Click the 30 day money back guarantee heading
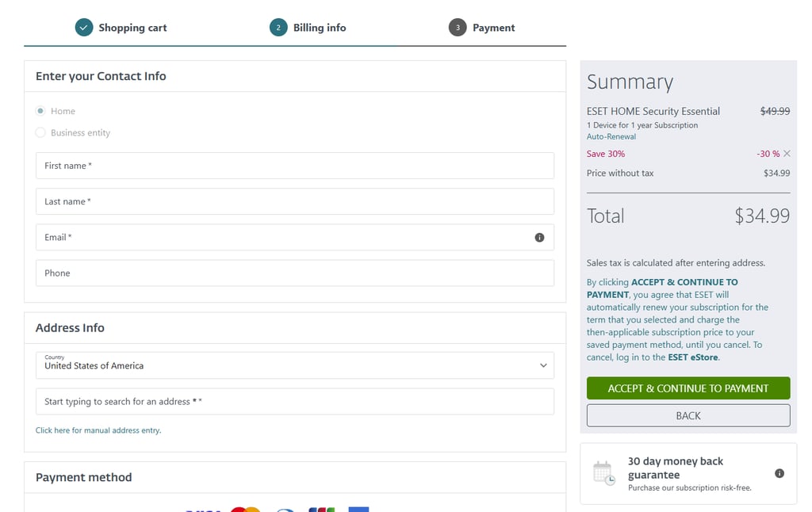 (x=676, y=468)
